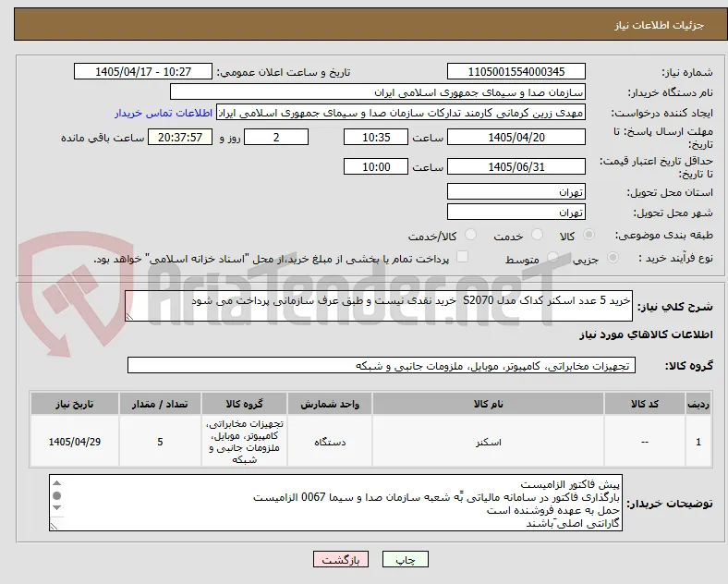Click the buyer organization name field
Image resolution: width=728 pixels, height=584 pixels.
pos(378,91)
